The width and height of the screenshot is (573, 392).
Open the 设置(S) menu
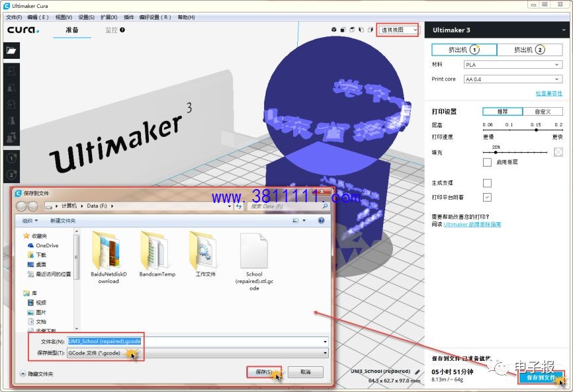pos(86,17)
